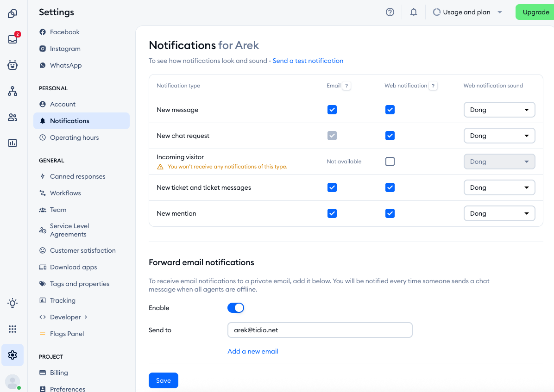Open the inbox icon with red badge
Screen dimensions: 554x392
pos(13,39)
